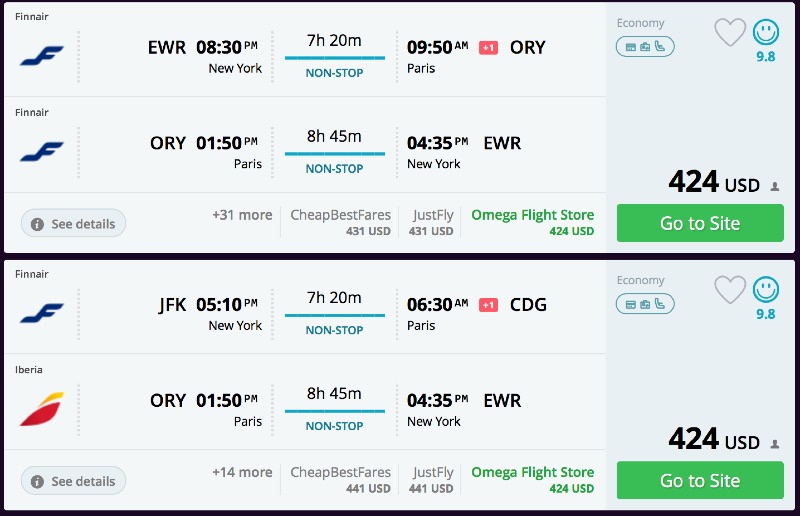800x516 pixels.
Task: Favorite the first flight with the heart icon
Action: [x=730, y=33]
